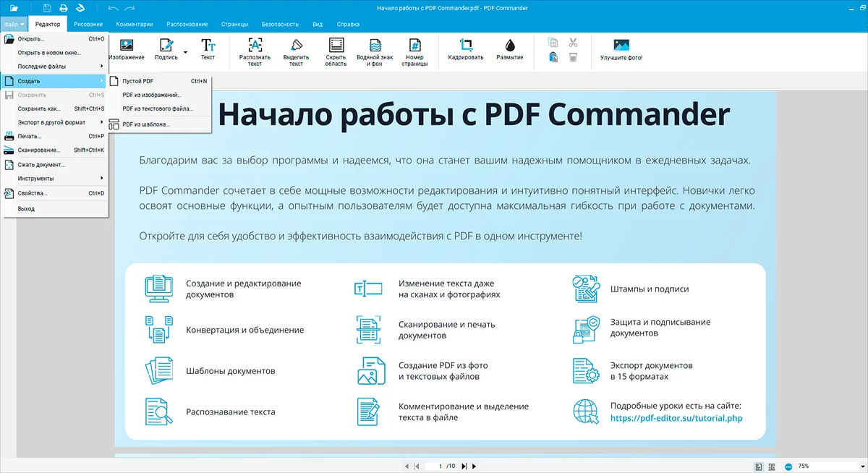Image resolution: width=868 pixels, height=473 pixels.
Task: Choose Открыть в новом окне...
Action: point(54,53)
